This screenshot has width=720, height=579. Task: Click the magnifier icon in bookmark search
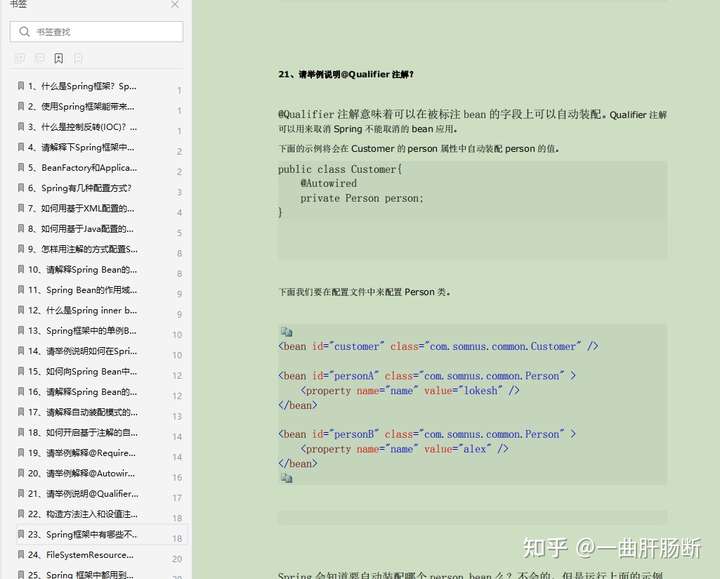pos(24,32)
